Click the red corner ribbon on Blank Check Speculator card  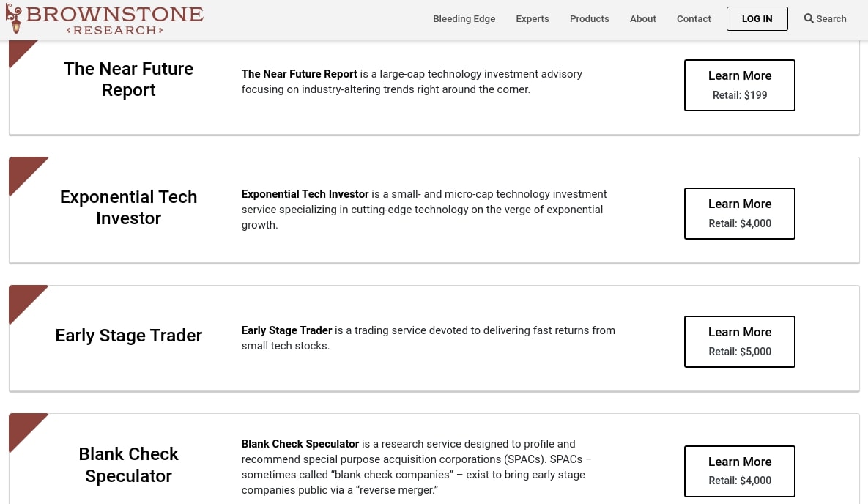tap(22, 426)
